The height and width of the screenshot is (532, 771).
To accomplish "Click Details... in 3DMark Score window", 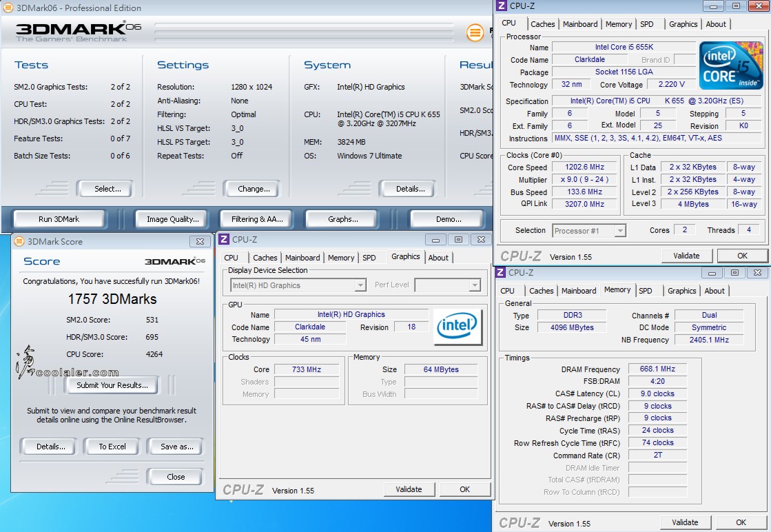I will pyautogui.click(x=49, y=447).
